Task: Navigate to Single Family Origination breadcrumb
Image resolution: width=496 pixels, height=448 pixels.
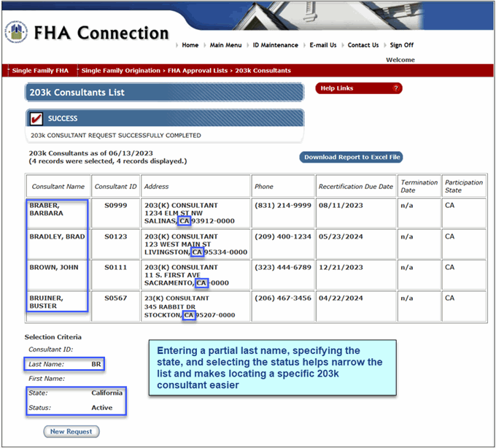Action: (x=121, y=71)
